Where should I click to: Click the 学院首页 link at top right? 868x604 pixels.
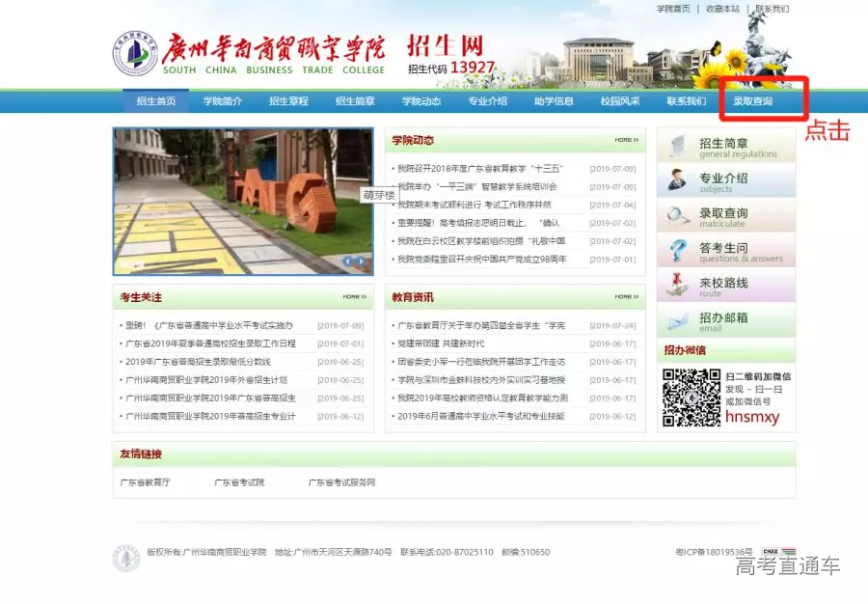pyautogui.click(x=673, y=9)
